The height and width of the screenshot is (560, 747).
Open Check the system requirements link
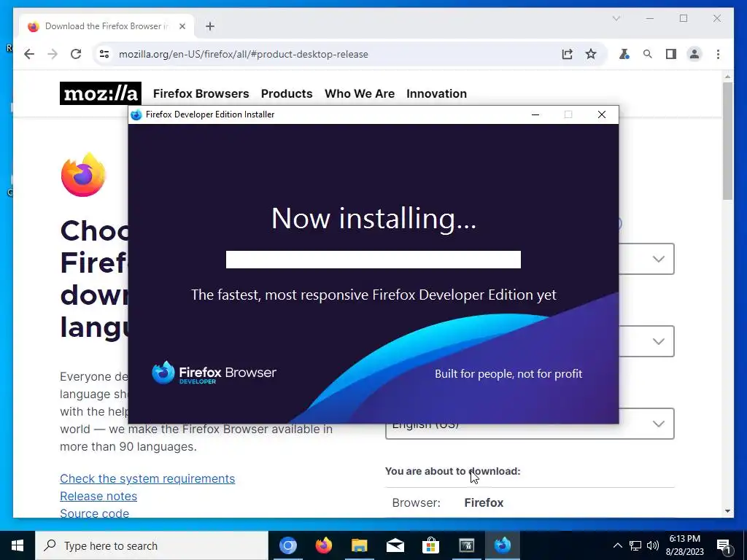[x=147, y=478]
